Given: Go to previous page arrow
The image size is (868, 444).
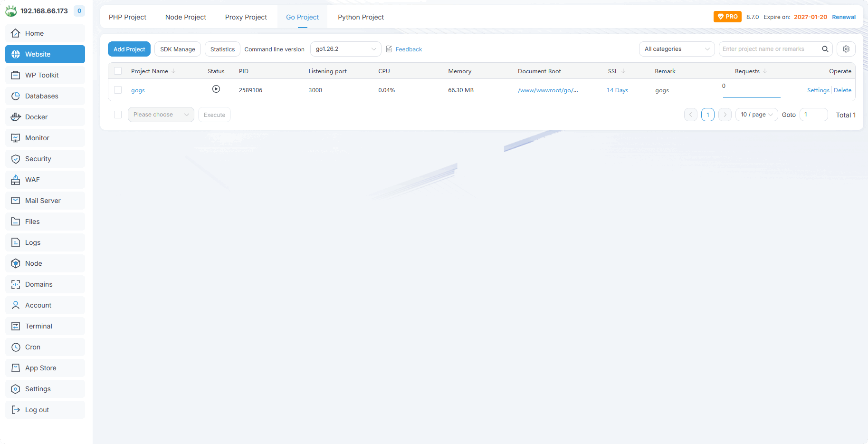Looking at the screenshot, I should click(x=691, y=115).
